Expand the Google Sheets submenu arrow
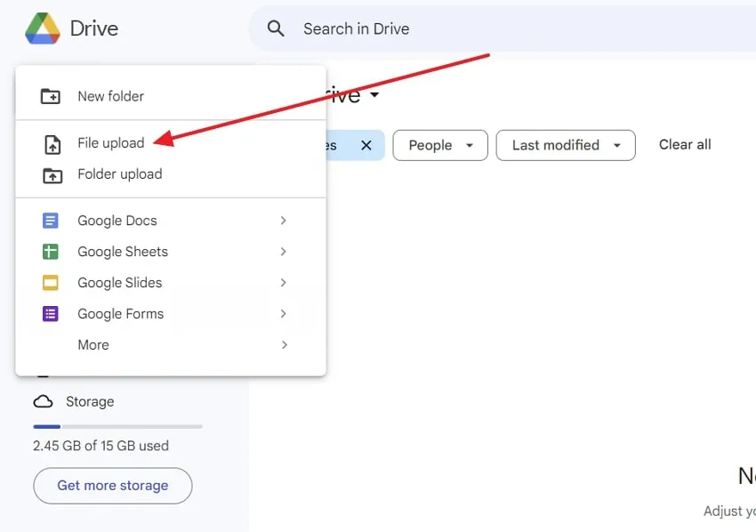Viewport: 756px width, 532px height. [284, 251]
